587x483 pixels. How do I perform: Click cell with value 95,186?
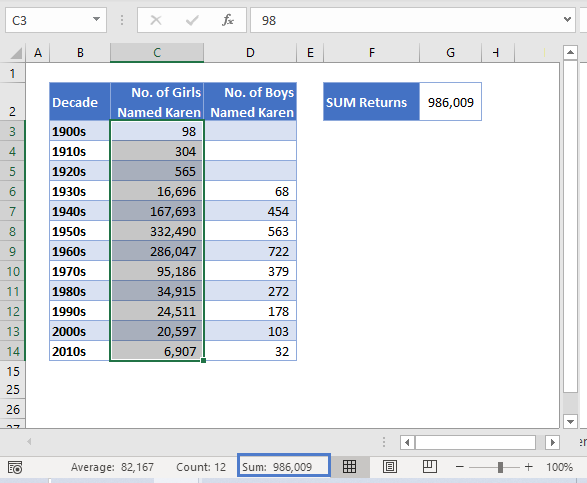157,271
